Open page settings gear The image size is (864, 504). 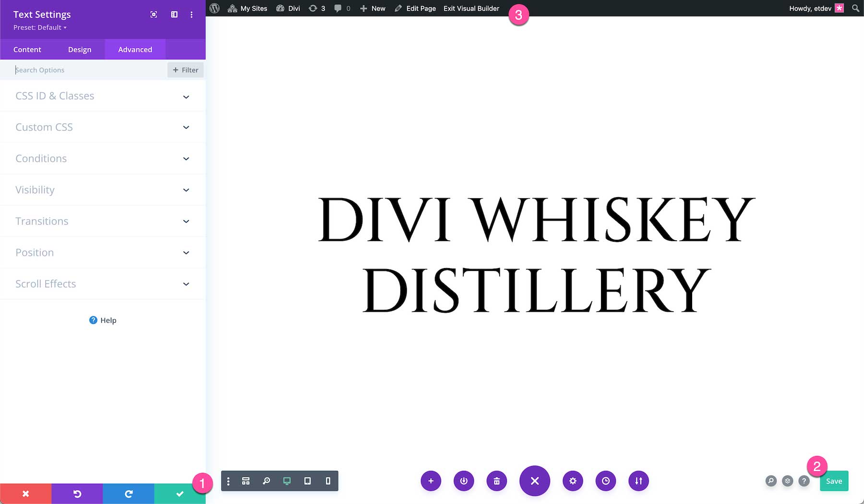click(x=573, y=481)
